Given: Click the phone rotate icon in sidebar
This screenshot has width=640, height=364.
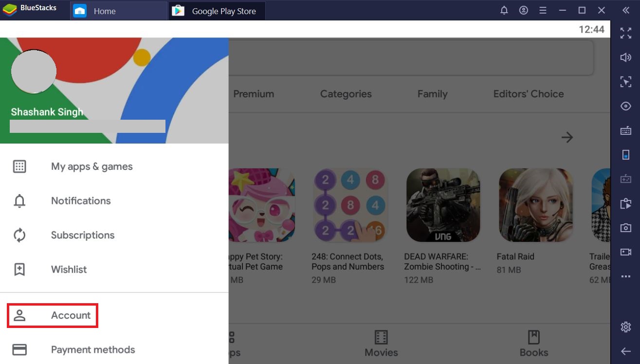Looking at the screenshot, I should tap(626, 155).
